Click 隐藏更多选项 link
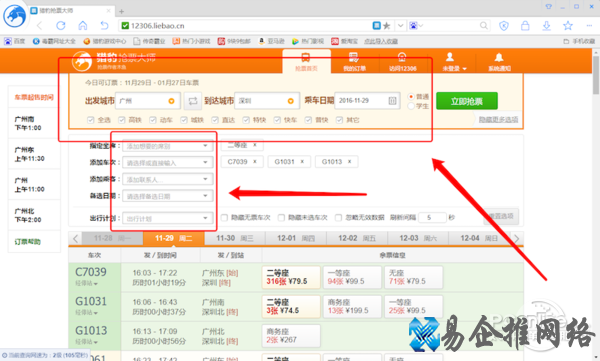 click(x=498, y=120)
